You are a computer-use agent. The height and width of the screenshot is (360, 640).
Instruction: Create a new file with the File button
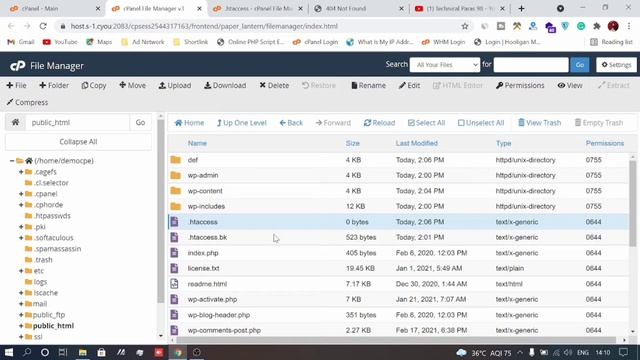click(x=16, y=85)
